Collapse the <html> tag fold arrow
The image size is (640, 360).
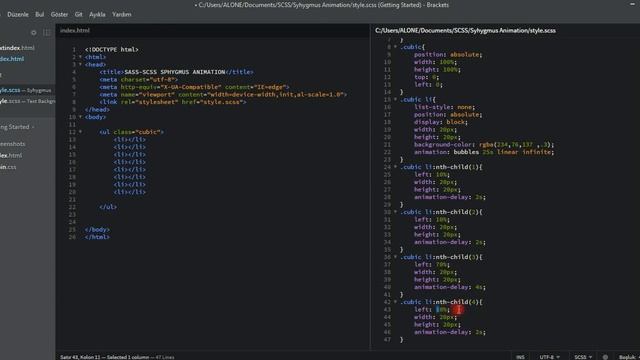tap(80, 57)
